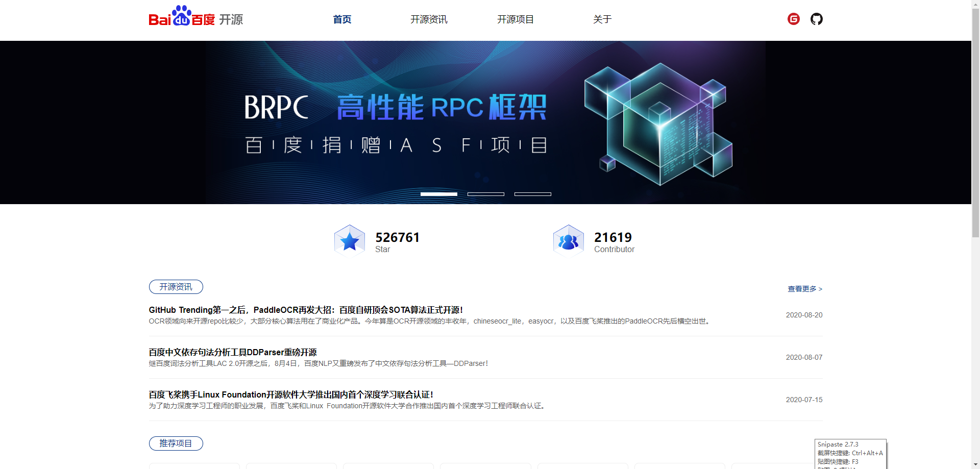
Task: Select the second banner slide indicator
Action: 486,194
